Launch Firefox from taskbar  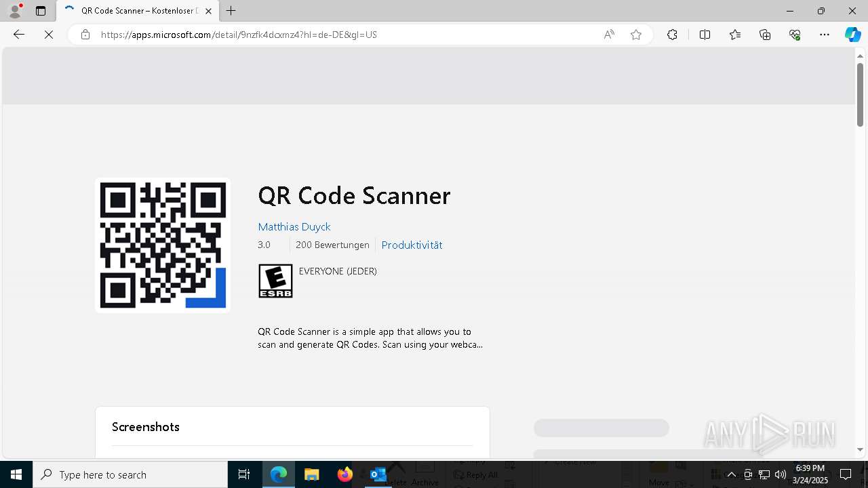pyautogui.click(x=344, y=474)
